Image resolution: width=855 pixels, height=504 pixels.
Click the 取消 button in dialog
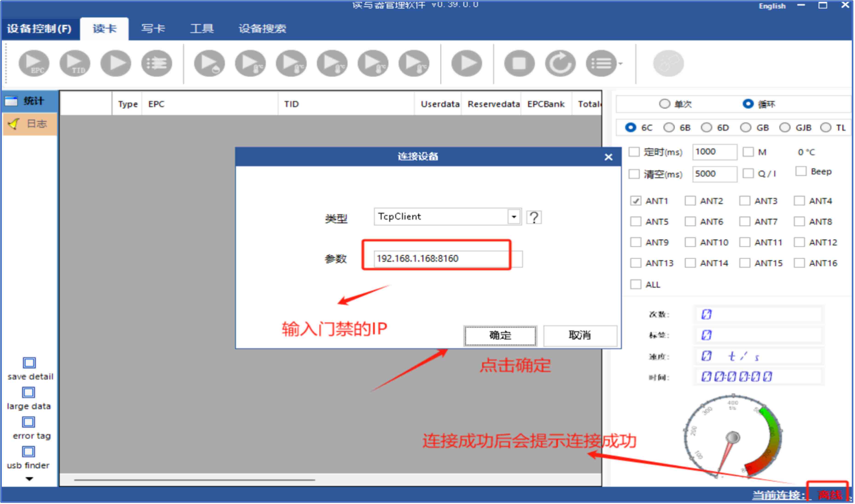click(580, 336)
